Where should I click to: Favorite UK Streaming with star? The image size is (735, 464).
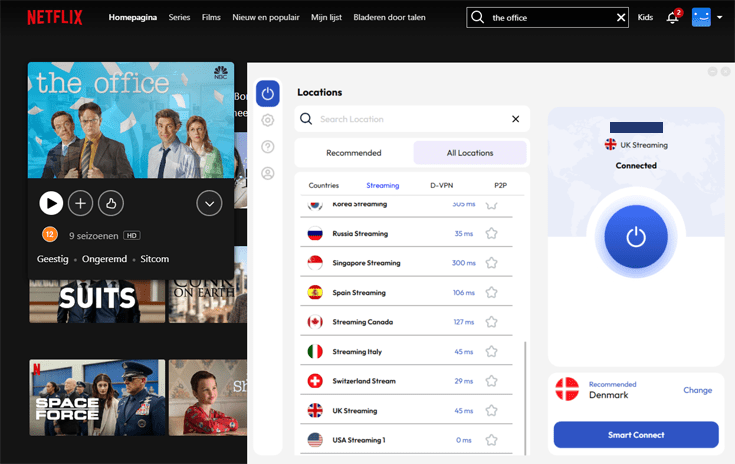coord(491,411)
